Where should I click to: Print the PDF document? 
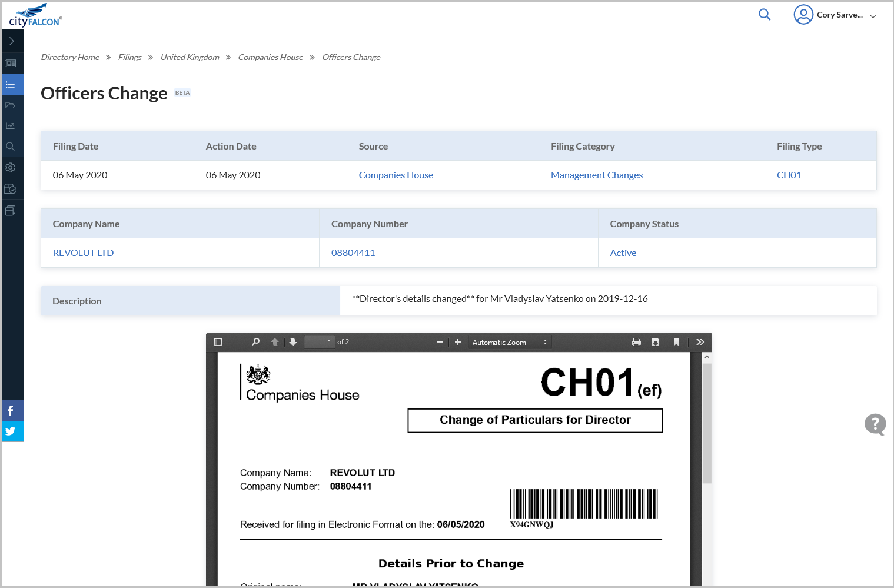(636, 342)
